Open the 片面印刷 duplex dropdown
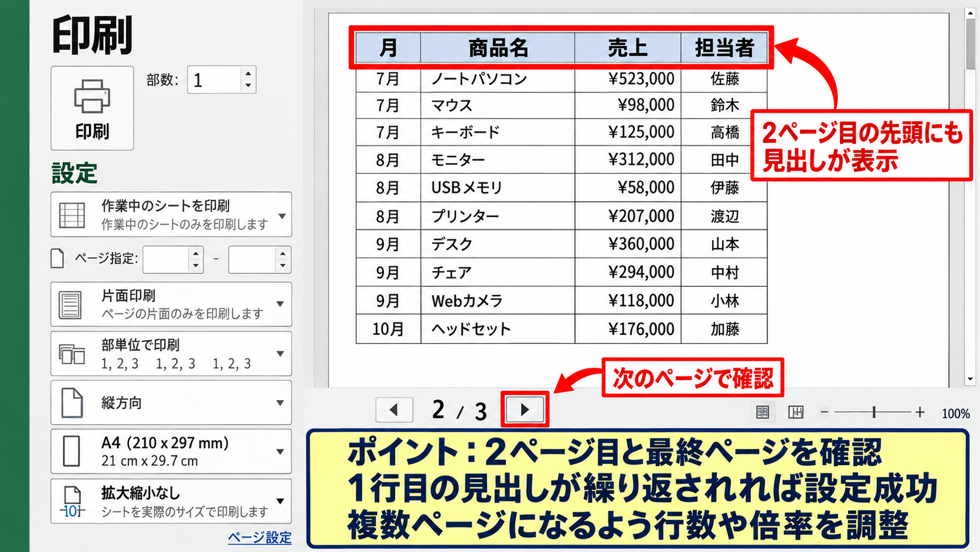The image size is (980, 552). 171,304
